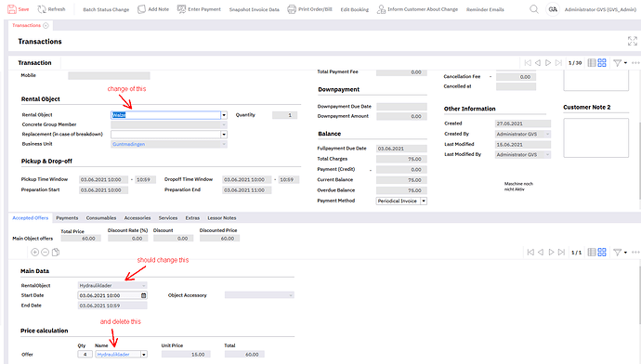
Task: Click the Discount Rate (%) field
Action: point(127,238)
